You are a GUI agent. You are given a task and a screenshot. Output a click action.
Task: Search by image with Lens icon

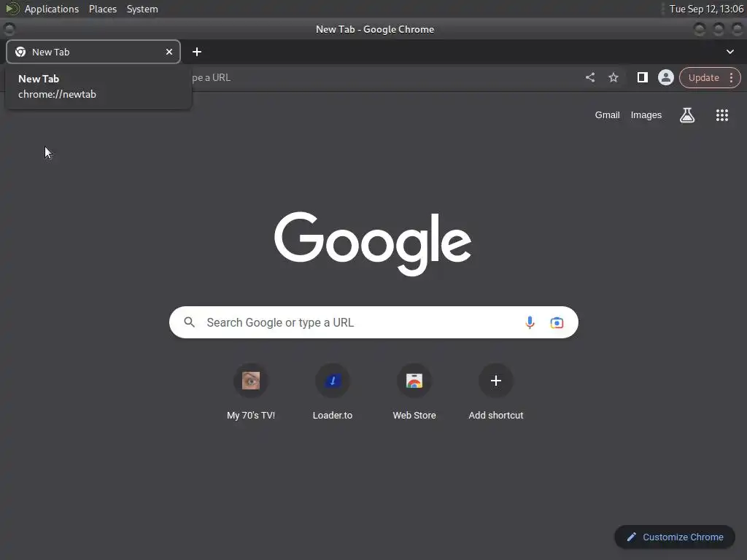(557, 322)
